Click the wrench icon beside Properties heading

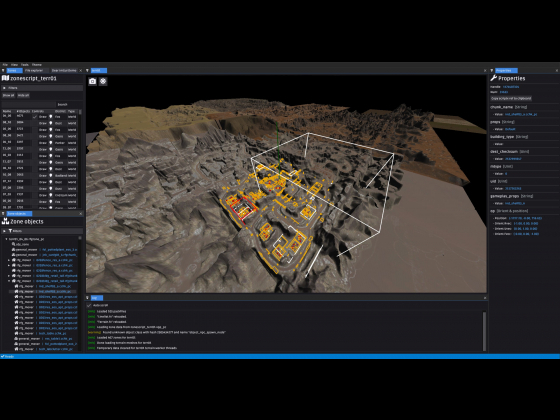(x=494, y=78)
